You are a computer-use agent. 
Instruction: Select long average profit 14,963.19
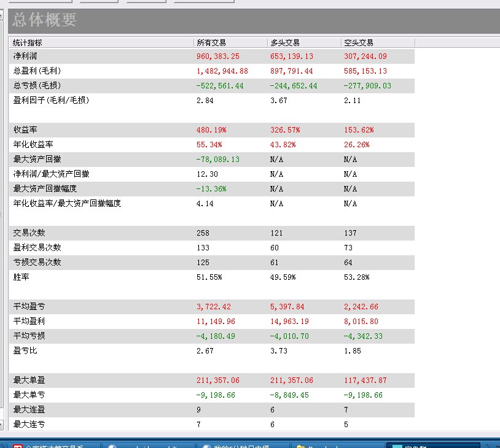pyautogui.click(x=289, y=321)
